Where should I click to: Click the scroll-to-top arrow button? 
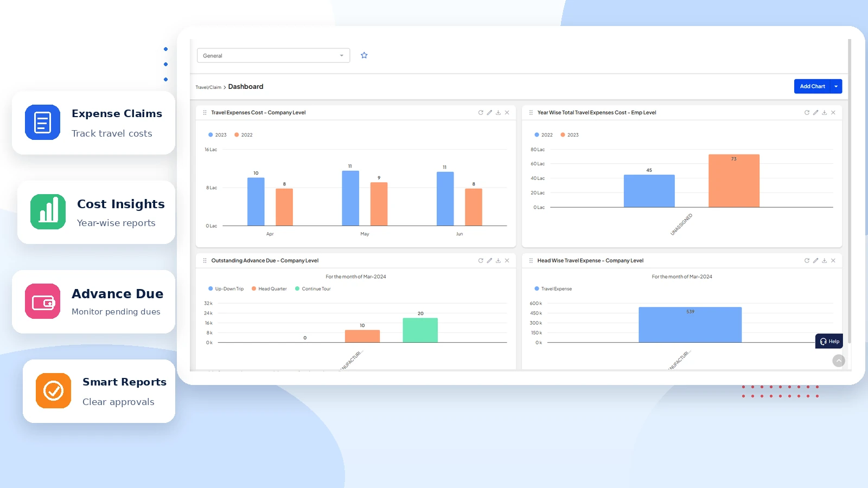[x=839, y=361]
